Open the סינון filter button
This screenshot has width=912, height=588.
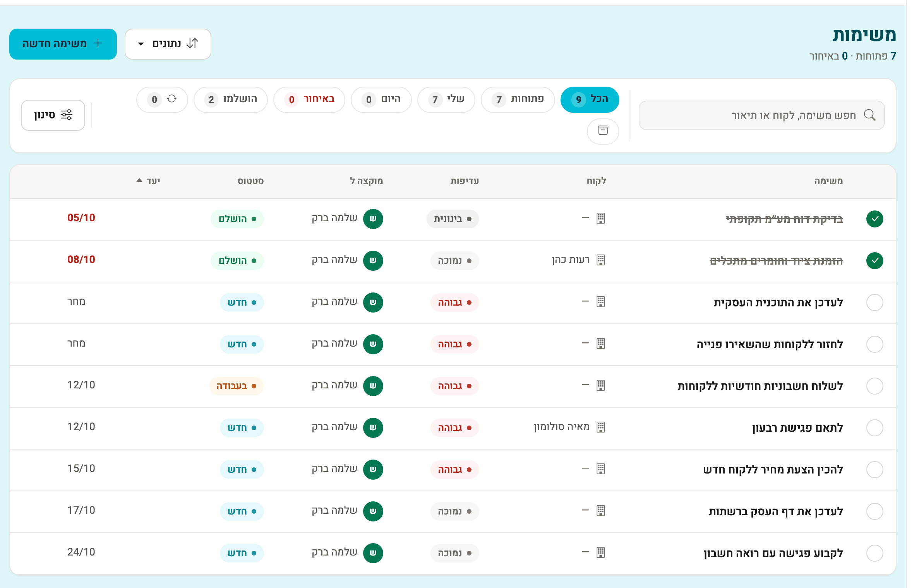coord(53,115)
